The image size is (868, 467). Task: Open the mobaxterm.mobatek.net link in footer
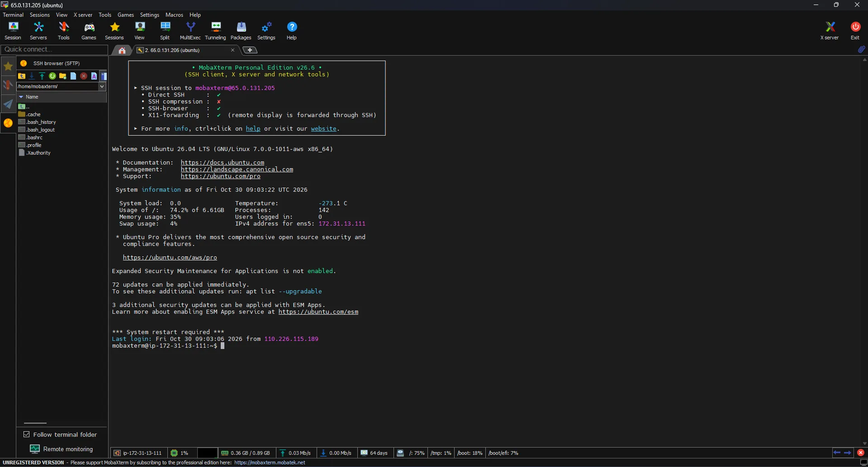point(270,462)
